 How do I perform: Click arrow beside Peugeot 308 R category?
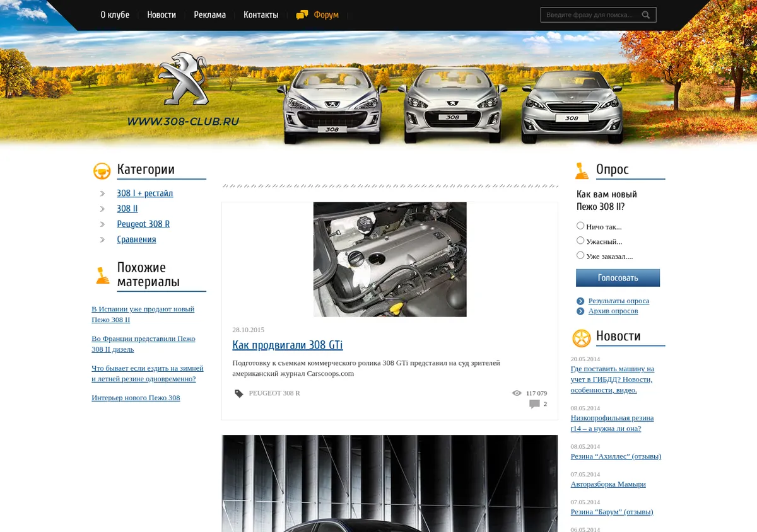tap(102, 224)
